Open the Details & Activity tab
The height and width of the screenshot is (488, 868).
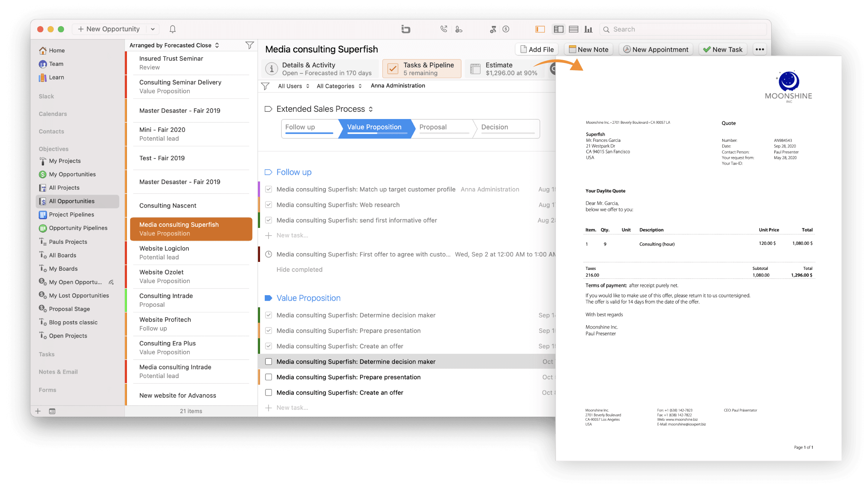point(320,69)
